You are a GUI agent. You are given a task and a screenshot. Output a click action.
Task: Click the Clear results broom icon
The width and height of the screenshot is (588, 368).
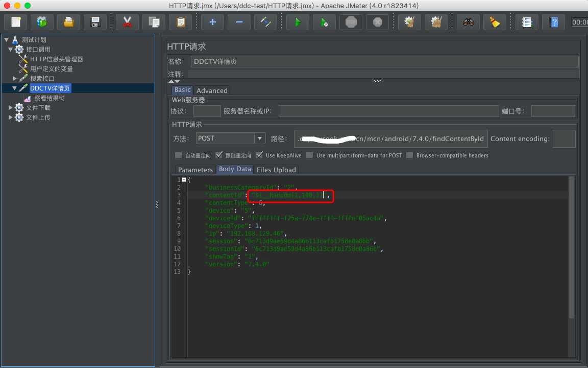point(409,22)
